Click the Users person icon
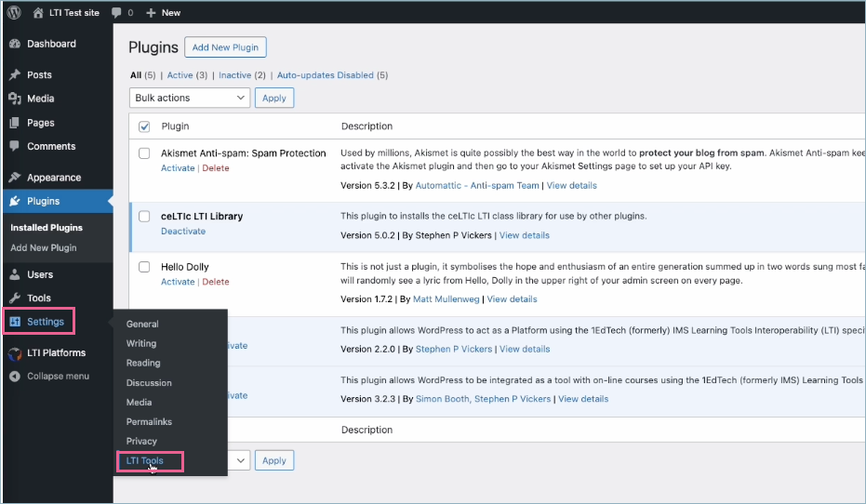Screen dimensions: 866x504 click(x=14, y=275)
